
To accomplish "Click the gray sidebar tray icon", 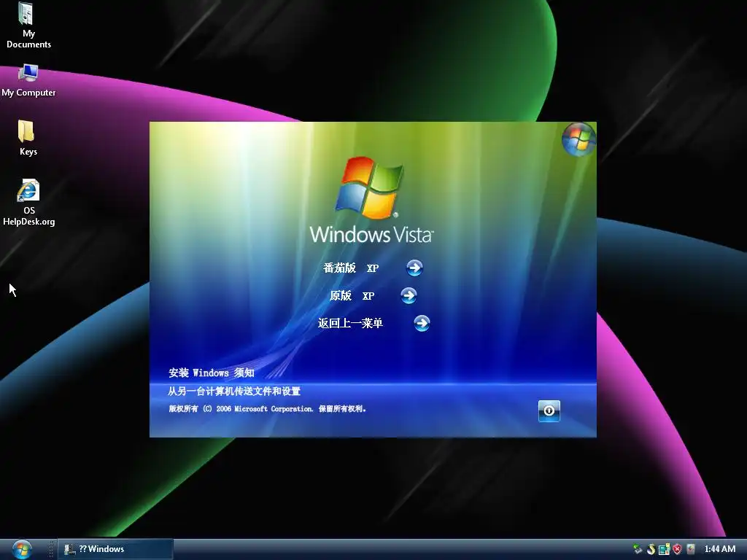I will (691, 549).
